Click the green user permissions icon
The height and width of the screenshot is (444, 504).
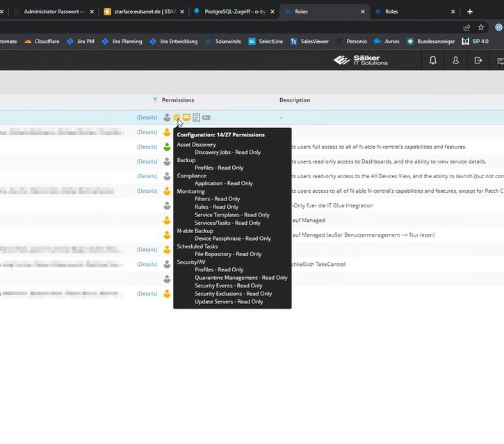[167, 147]
